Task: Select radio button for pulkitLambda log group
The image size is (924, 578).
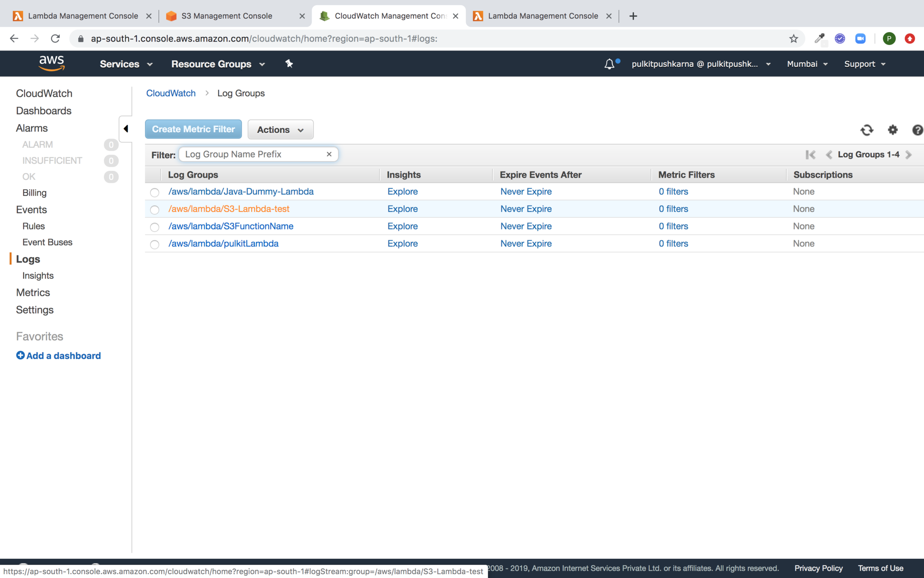Action: (154, 244)
